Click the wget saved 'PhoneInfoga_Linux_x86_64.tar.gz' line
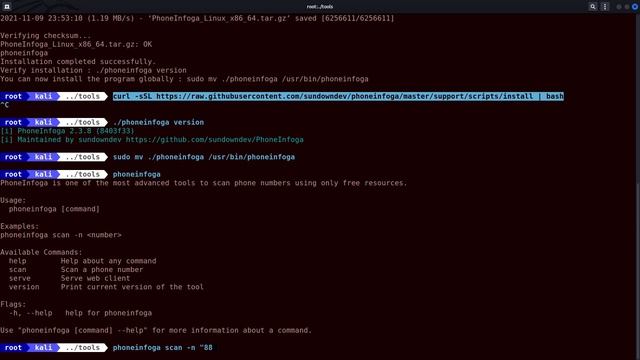The height and width of the screenshot is (360, 640). [197, 18]
